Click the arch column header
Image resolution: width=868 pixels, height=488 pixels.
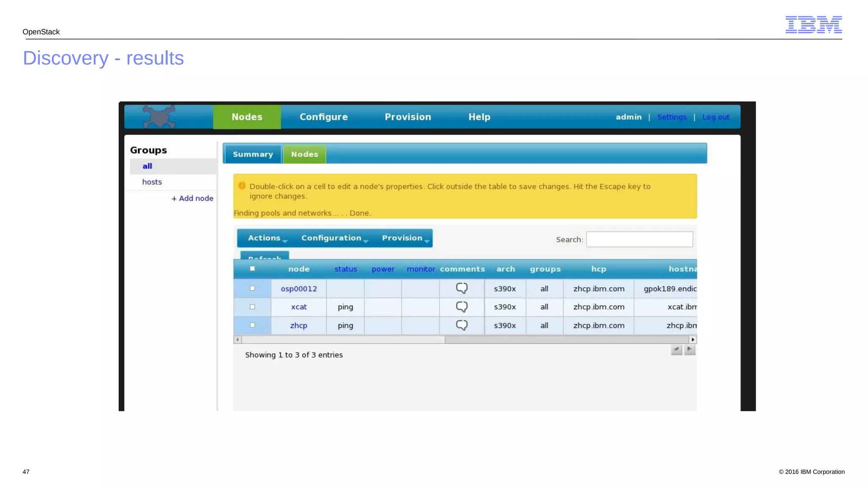506,269
